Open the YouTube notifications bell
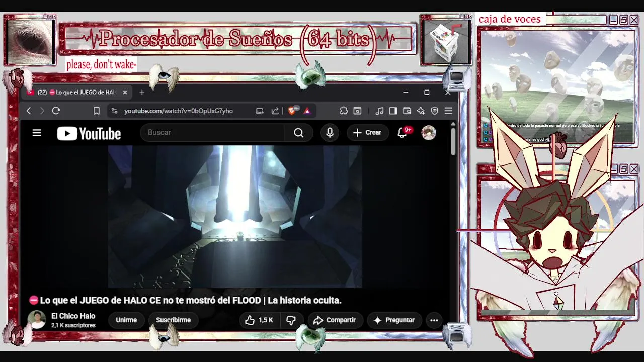644x362 pixels. click(x=402, y=133)
